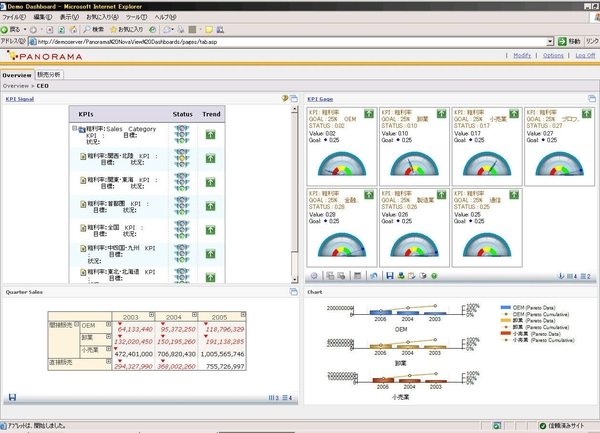
Task: Click the Options link
Action: [x=553, y=55]
